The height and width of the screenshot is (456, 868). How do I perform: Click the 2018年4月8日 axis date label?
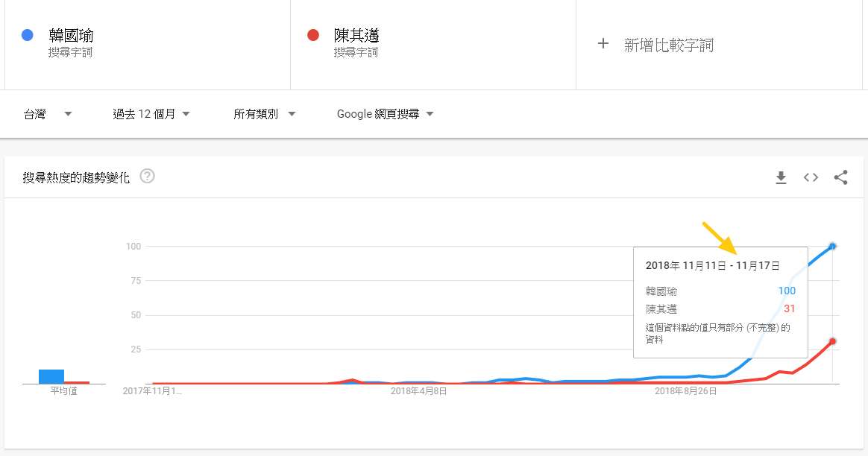pyautogui.click(x=418, y=390)
